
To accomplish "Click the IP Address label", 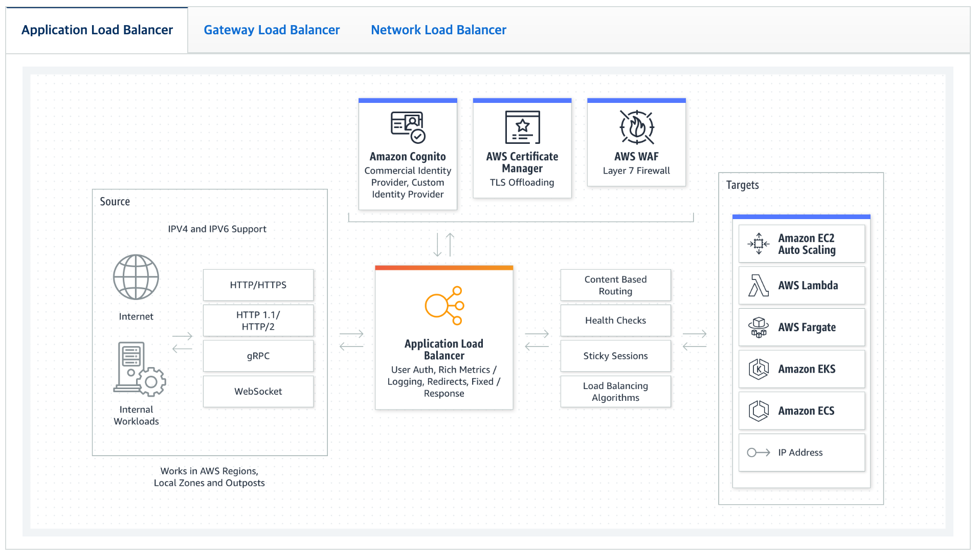I will pyautogui.click(x=800, y=453).
